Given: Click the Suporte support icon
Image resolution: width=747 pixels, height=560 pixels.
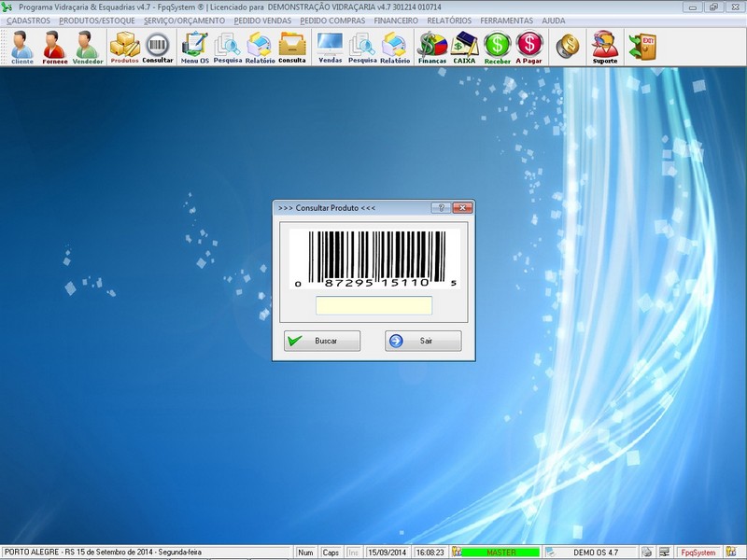Looking at the screenshot, I should 604,46.
